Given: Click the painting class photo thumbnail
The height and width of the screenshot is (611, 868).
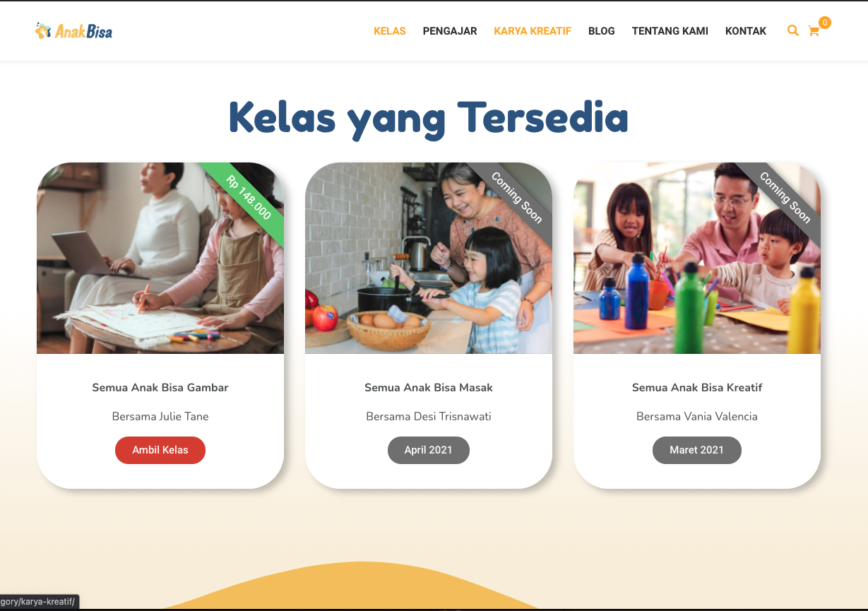Looking at the screenshot, I should (697, 258).
